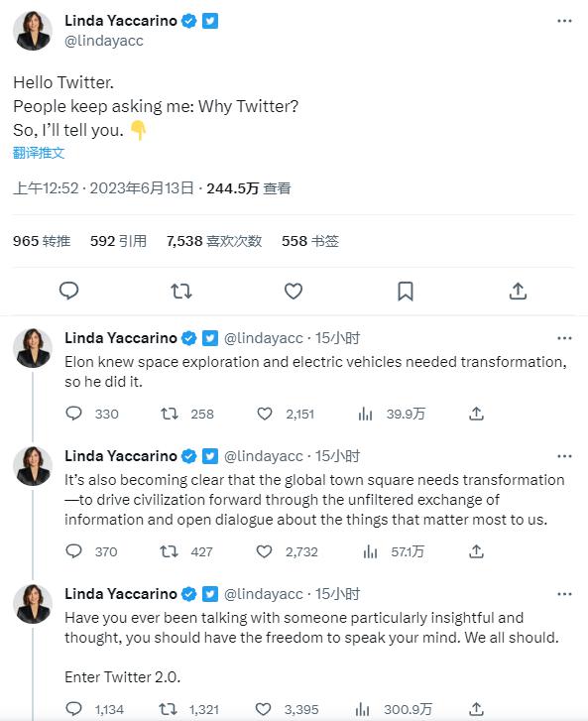Screen dimensions: 588x721
Task: Retweet the main Hello Twitter tweet
Action: (x=181, y=291)
